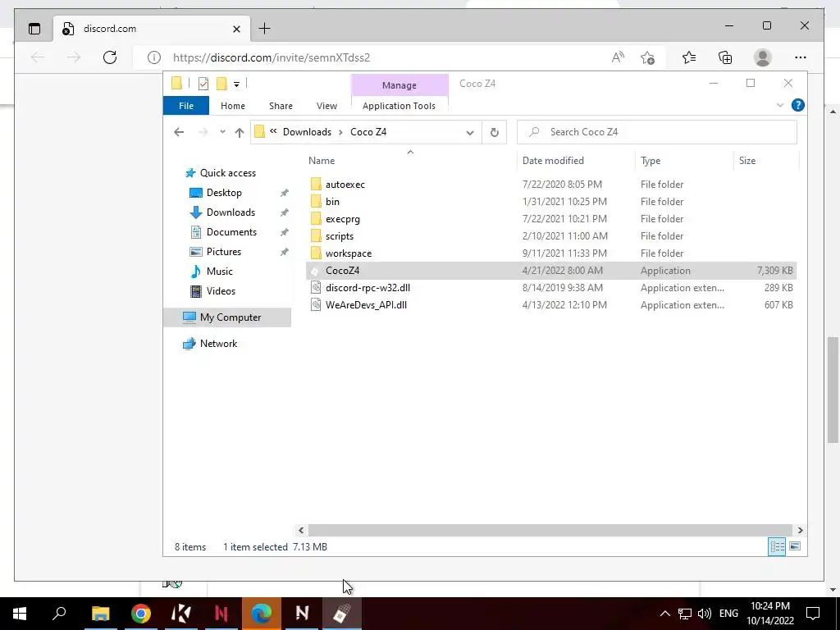Sort by Size column header
The height and width of the screenshot is (630, 840).
point(746,161)
